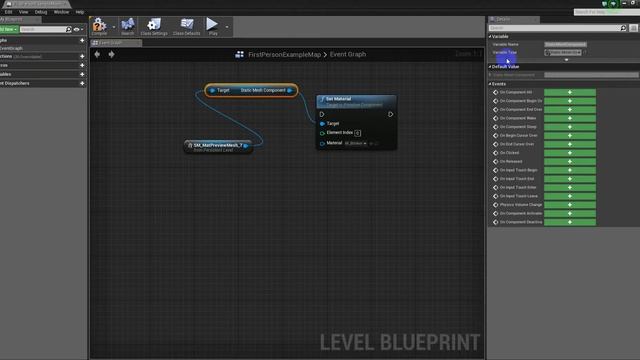Add On Clicked event
Image resolution: width=640 pixels, height=360 pixels.
click(570, 153)
